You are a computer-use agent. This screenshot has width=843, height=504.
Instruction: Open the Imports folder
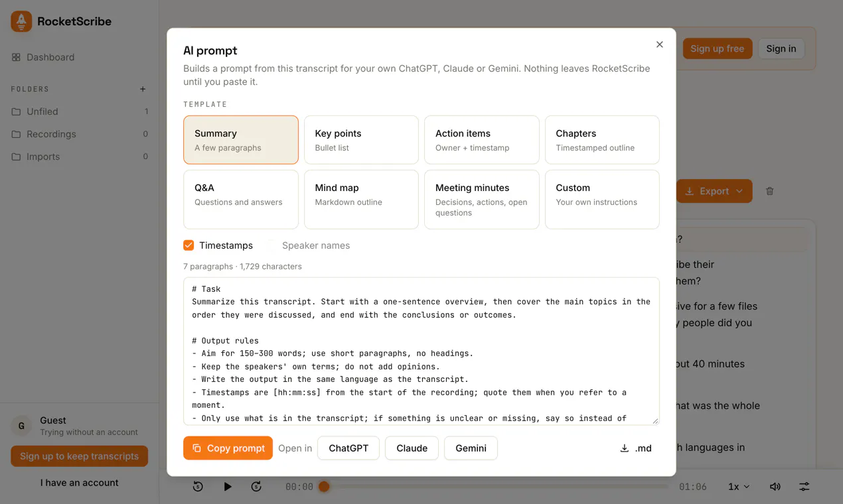[79, 157]
